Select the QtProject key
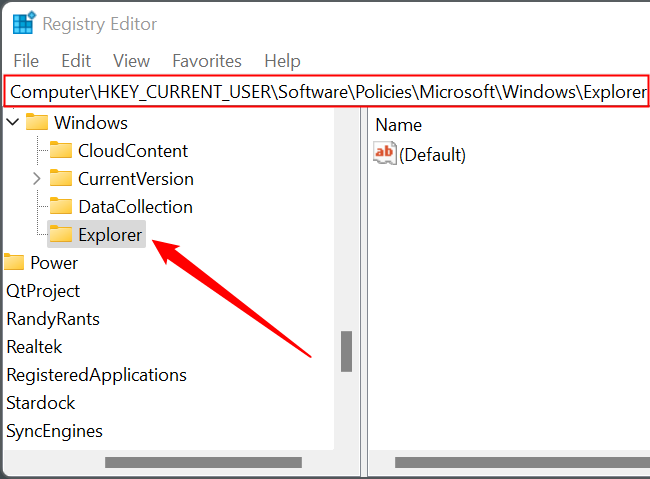Screen dimensions: 650x479 click(x=43, y=291)
